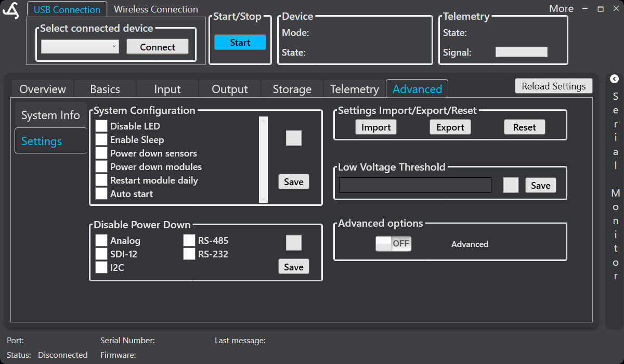Screen dimensions: 624x364
Task: Expand the Serial Monitor panel arrow
Action: [615, 79]
